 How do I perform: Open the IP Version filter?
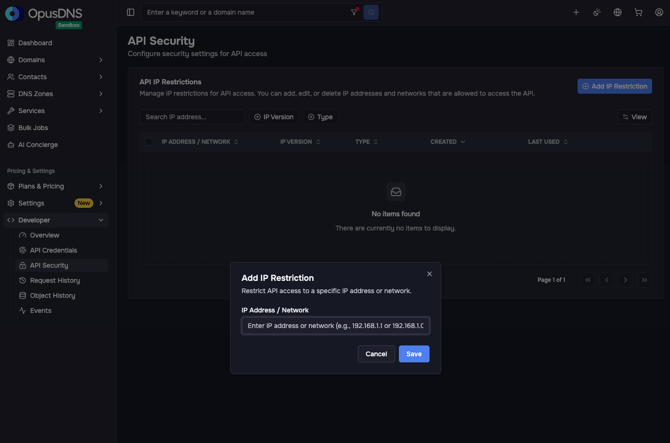point(274,117)
